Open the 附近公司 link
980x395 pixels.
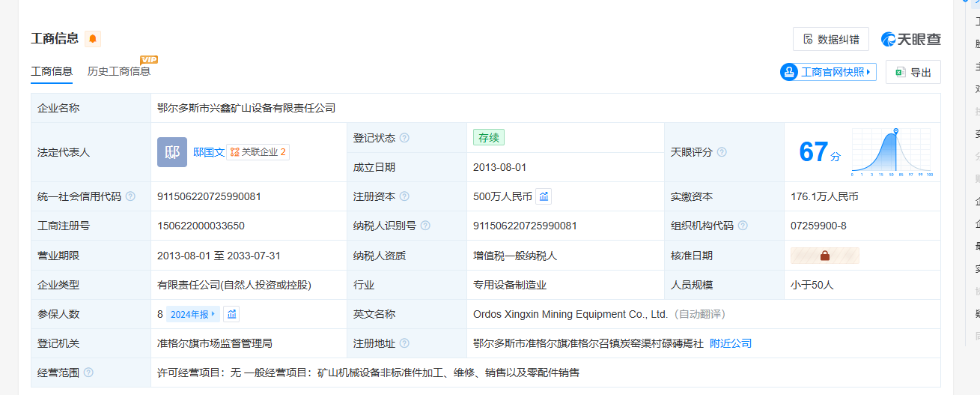pyautogui.click(x=731, y=343)
